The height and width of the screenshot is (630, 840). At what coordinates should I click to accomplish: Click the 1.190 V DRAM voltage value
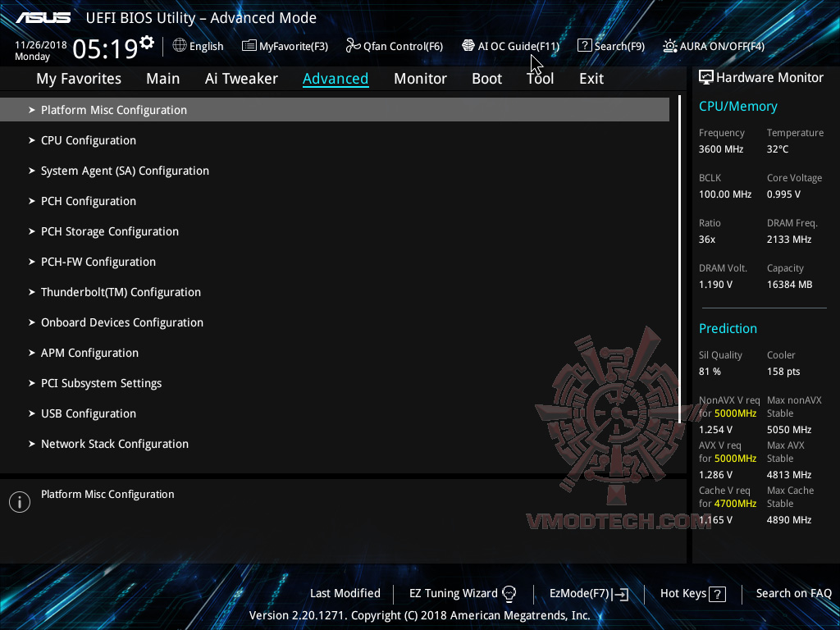[x=715, y=285]
